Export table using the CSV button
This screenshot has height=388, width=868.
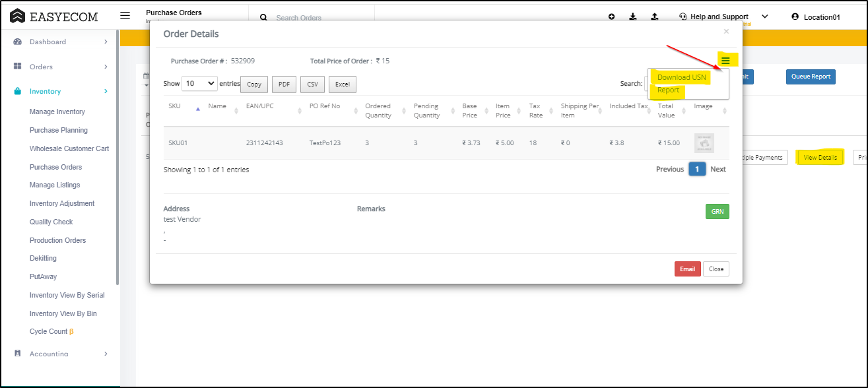[x=312, y=84]
